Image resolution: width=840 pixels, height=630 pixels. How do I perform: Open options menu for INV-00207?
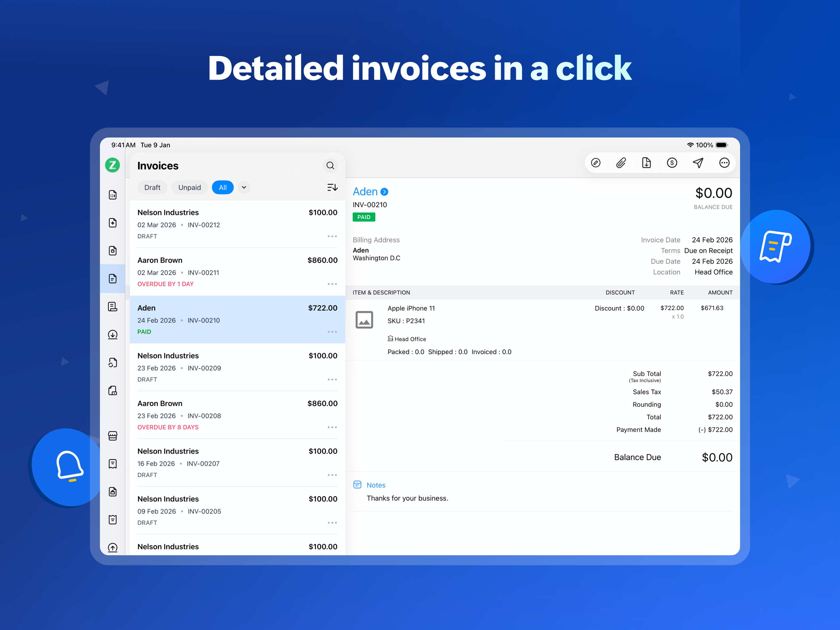(x=332, y=475)
